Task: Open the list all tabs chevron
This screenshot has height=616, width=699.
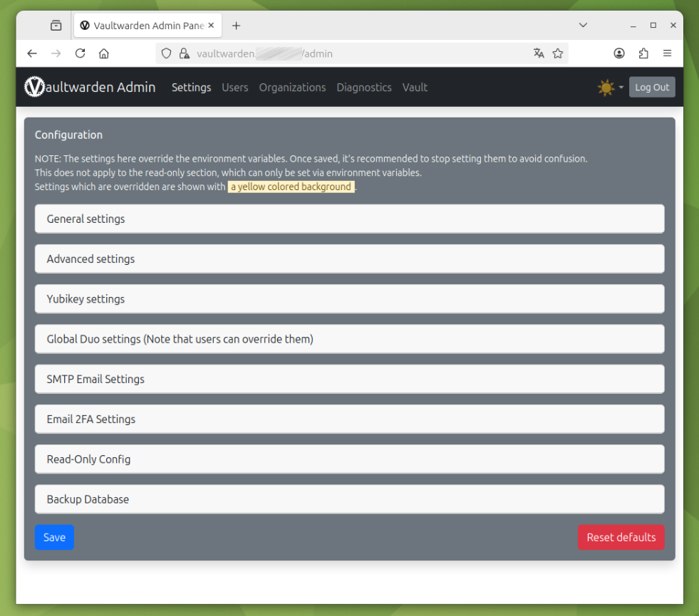Action: click(x=583, y=26)
